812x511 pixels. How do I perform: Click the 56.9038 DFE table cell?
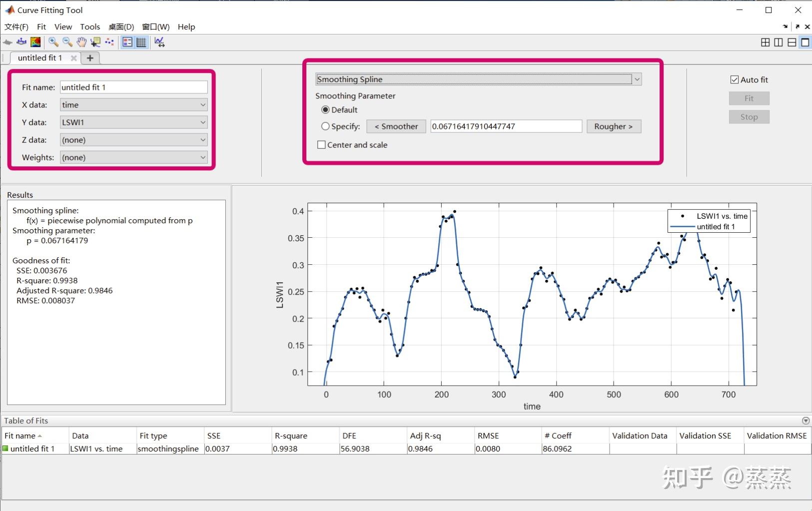coord(373,449)
